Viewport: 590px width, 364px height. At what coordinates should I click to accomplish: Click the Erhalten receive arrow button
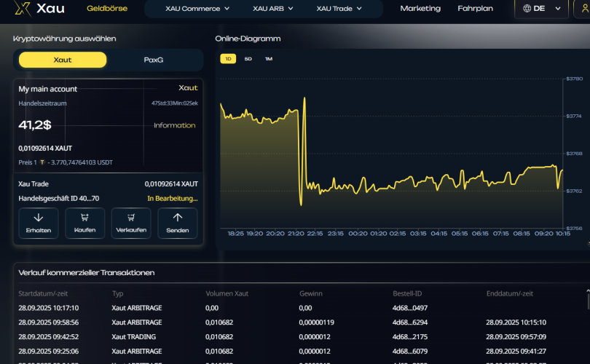(39, 223)
